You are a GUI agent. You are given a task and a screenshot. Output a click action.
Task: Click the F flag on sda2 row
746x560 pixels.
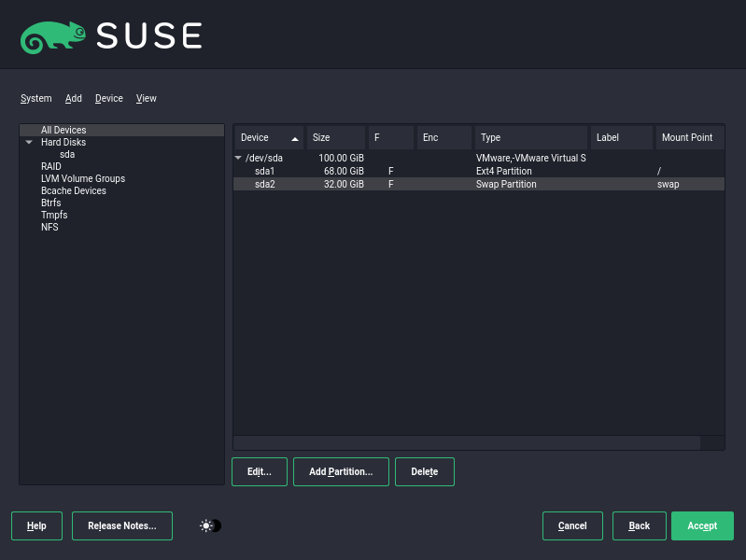pos(391,184)
